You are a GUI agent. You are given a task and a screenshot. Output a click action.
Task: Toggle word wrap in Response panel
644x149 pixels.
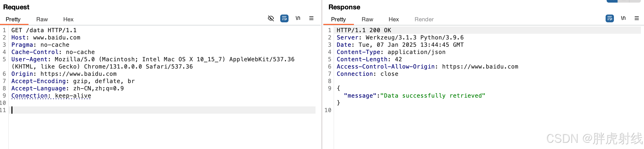coord(610,18)
